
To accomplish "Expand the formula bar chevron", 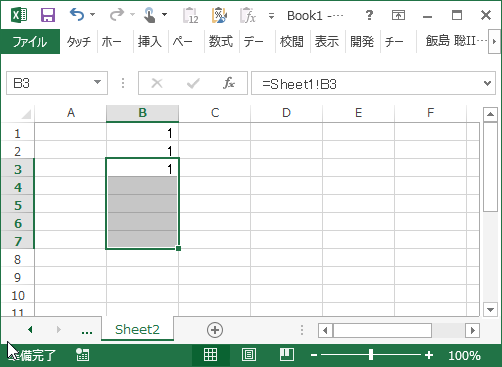I will click(x=487, y=83).
